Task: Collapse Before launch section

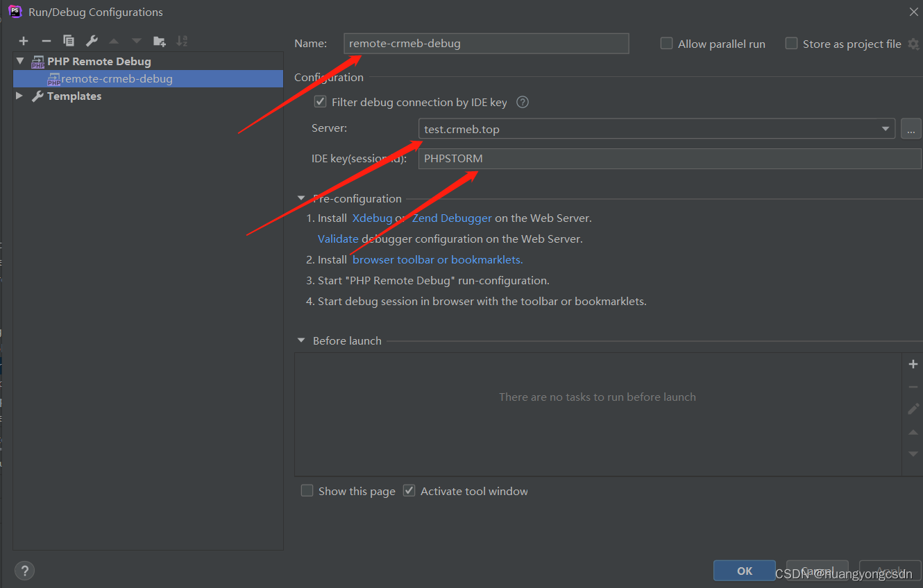Action: 301,340
